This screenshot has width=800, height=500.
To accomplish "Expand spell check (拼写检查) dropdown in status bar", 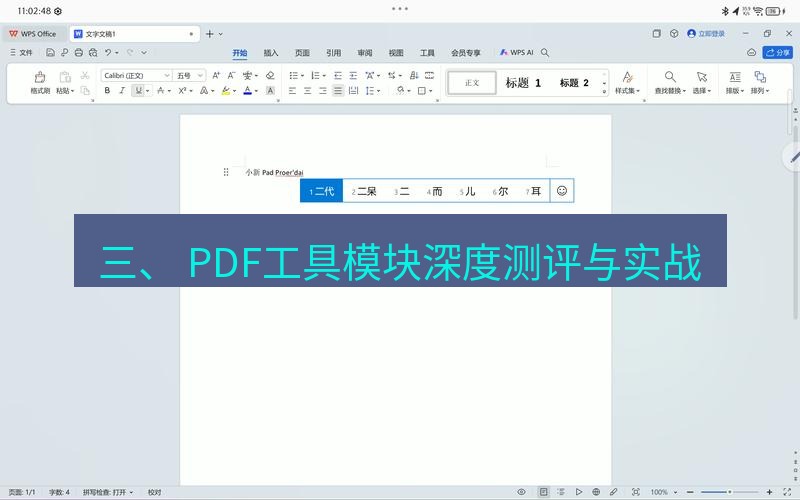I will [131, 492].
